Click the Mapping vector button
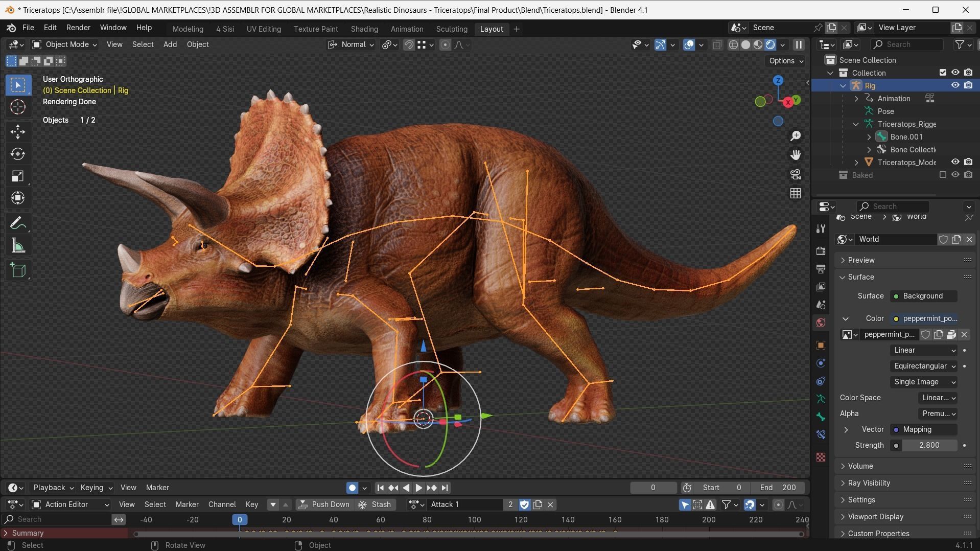The height and width of the screenshot is (551, 980). pyautogui.click(x=924, y=430)
